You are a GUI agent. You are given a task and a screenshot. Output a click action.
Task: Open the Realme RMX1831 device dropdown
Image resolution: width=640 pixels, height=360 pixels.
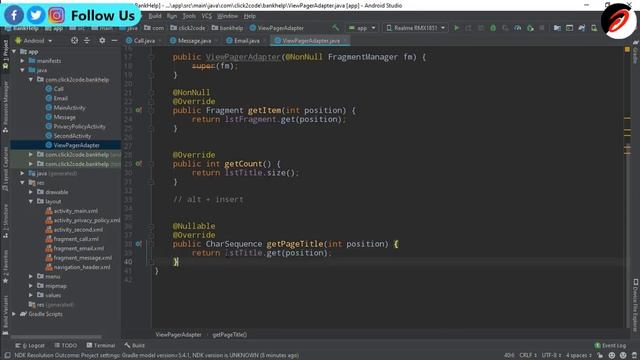click(415, 28)
